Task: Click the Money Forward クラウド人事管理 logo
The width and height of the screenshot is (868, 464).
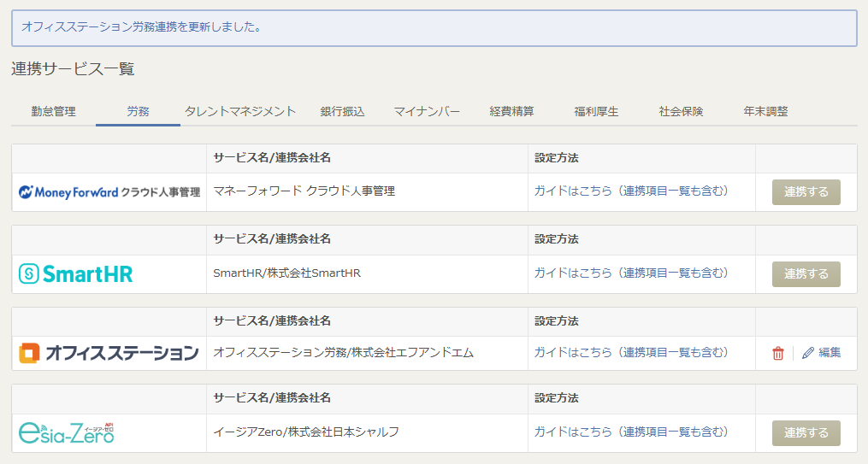Action: click(109, 192)
